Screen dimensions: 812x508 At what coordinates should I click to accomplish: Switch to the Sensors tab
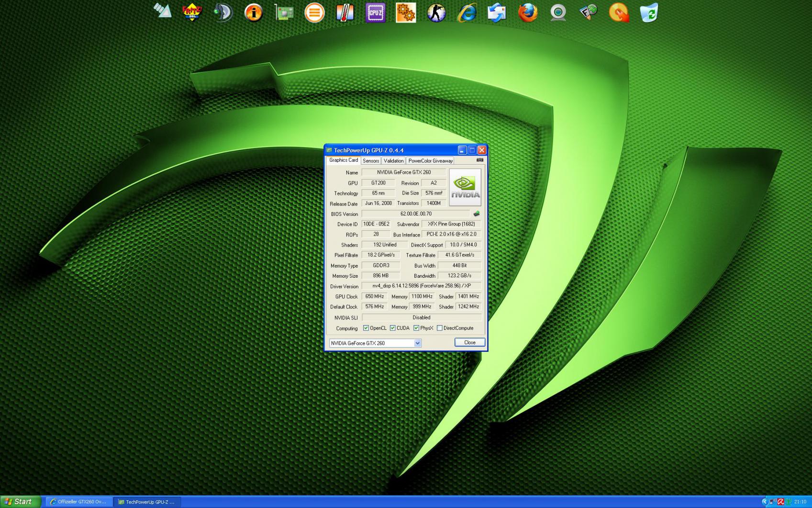point(370,161)
